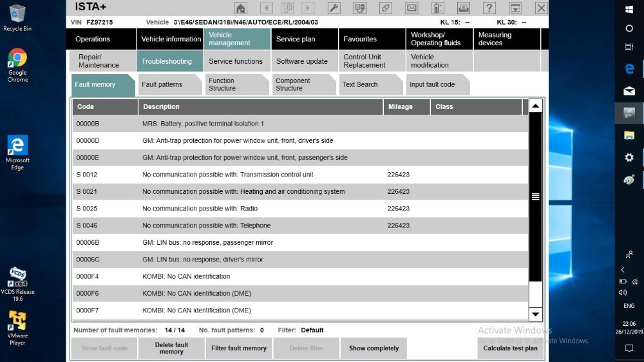Click the forward navigation arrow in toolbar
Screen dimensions: 644x362
tap(308, 8)
